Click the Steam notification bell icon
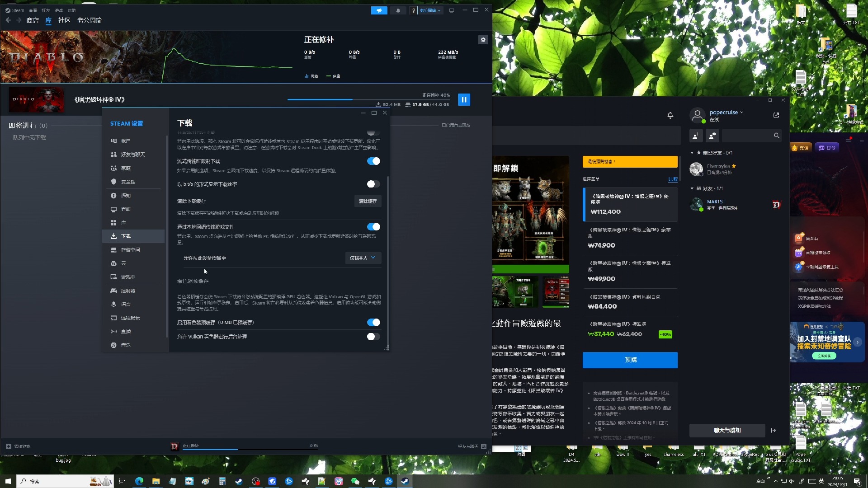 398,10
